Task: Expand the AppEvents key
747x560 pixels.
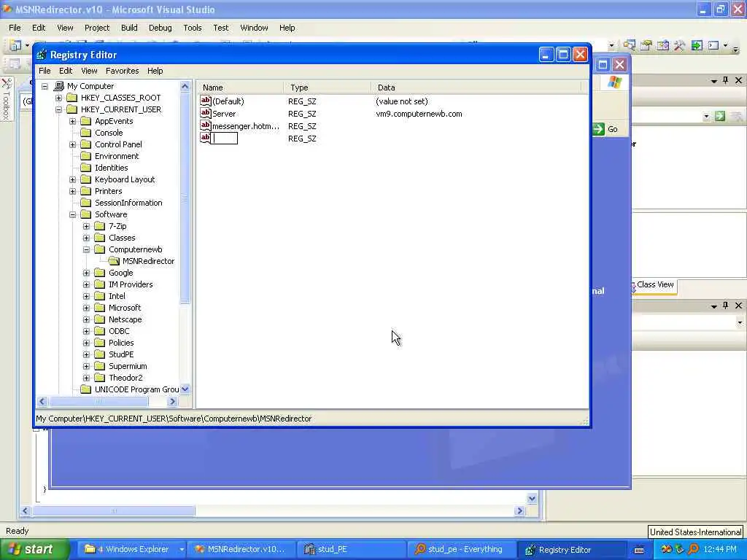Action: (x=73, y=122)
